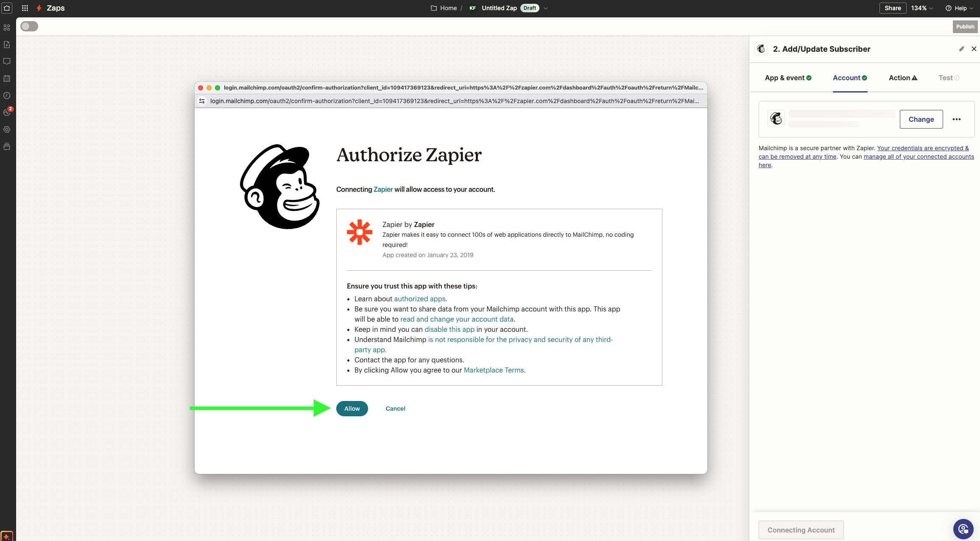
Task: Switch to the Action tab
Action: 903,78
